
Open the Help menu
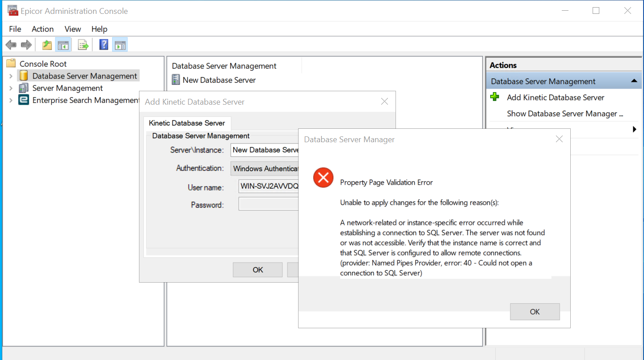(99, 29)
